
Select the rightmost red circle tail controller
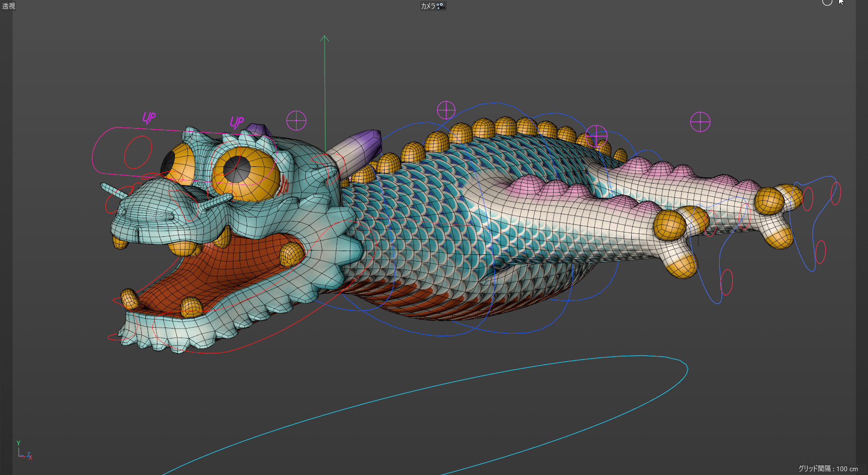tap(835, 194)
